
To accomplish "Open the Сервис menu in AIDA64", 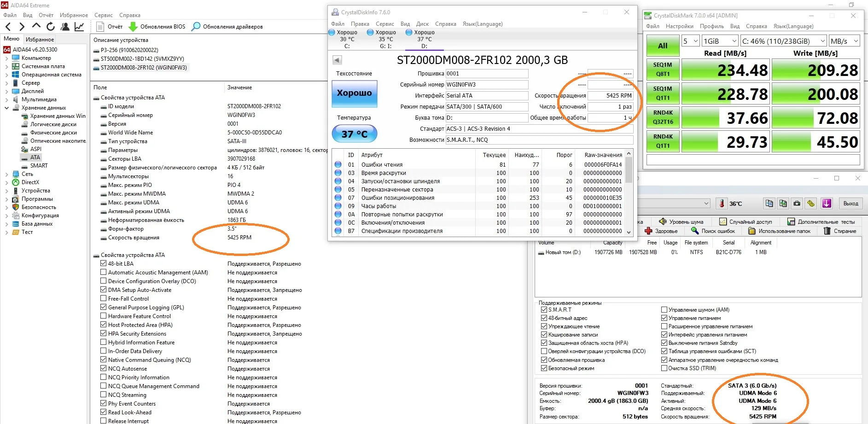I will point(104,15).
